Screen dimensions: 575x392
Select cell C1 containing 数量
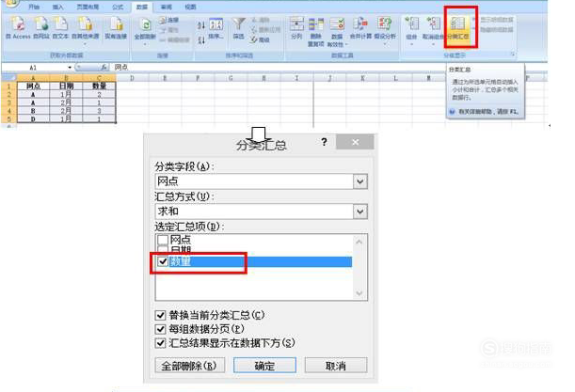[99, 86]
